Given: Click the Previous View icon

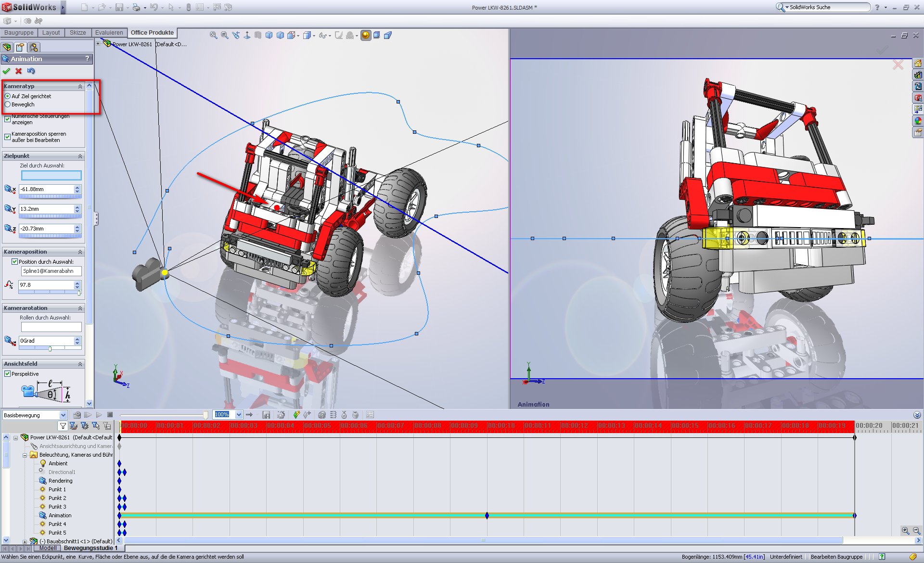Looking at the screenshot, I should 236,35.
